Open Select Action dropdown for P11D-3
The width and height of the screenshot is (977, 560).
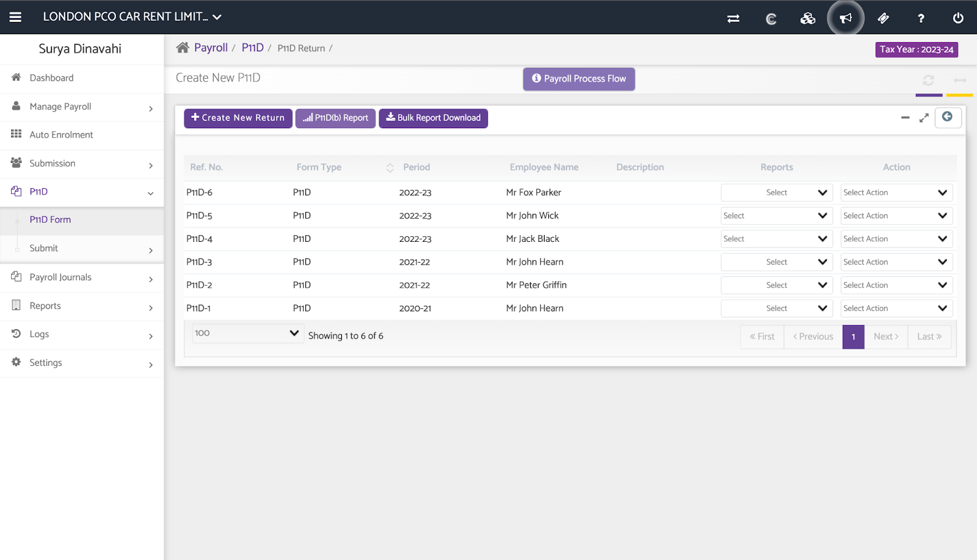[896, 262]
